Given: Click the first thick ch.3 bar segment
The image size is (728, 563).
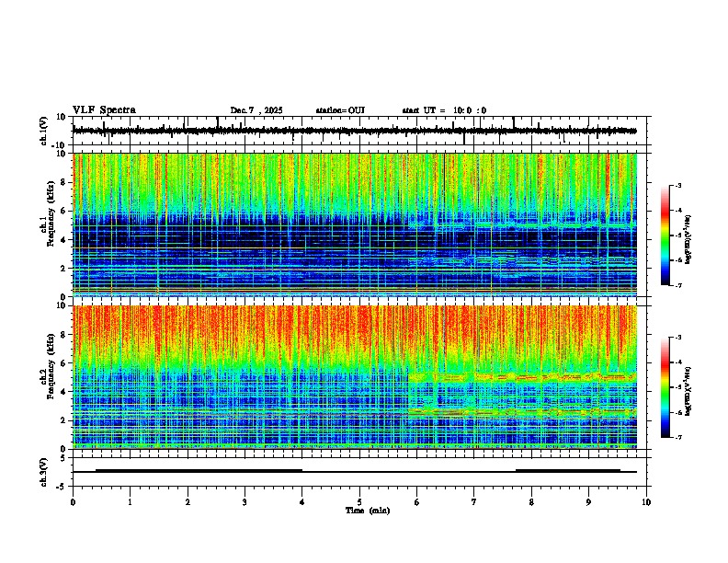Looking at the screenshot, I should (199, 470).
